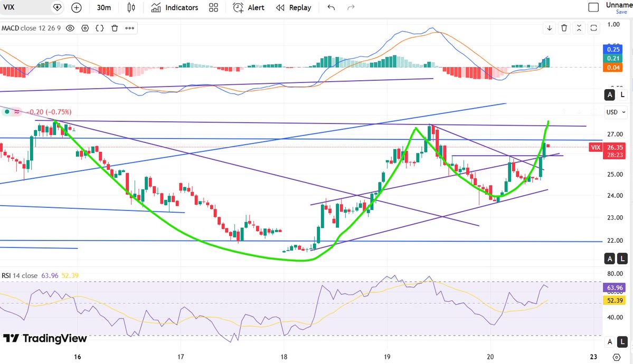Click the date label 16 on time axis
The width and height of the screenshot is (633, 364).
point(78,357)
